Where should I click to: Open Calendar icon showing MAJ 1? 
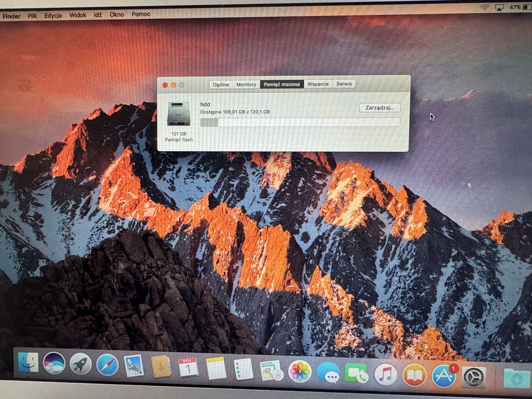(x=188, y=368)
